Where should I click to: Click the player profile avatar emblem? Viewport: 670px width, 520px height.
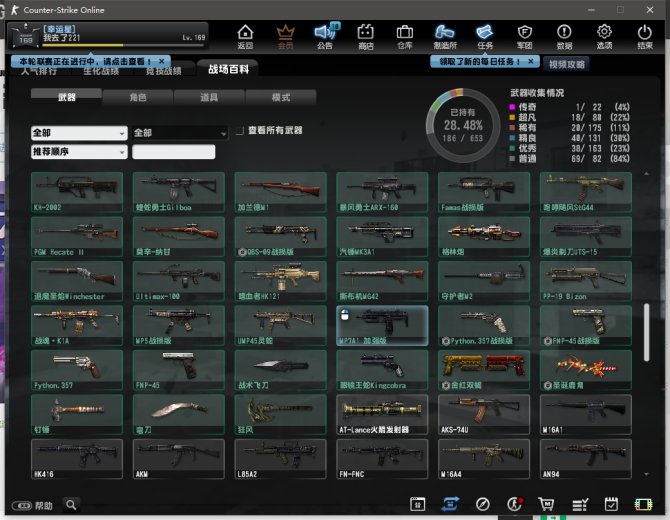pos(25,36)
